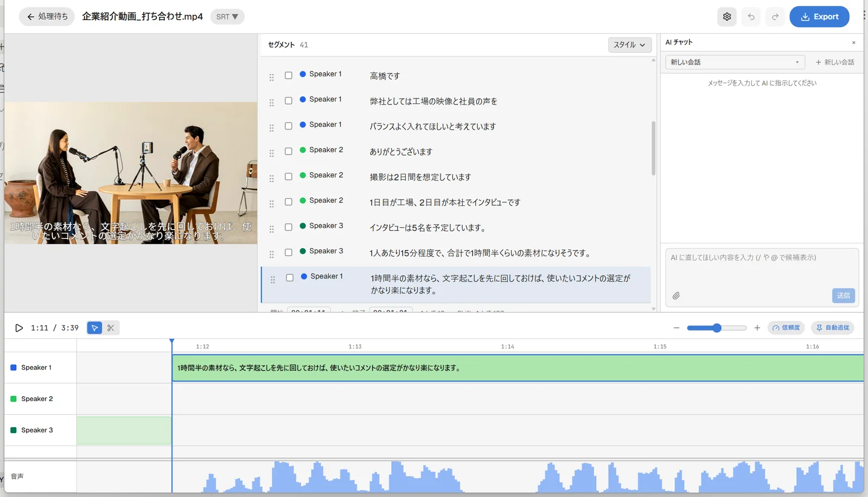Check the highlighted 1時間半の素材なら segment box
This screenshot has height=497, width=868.
tap(290, 277)
